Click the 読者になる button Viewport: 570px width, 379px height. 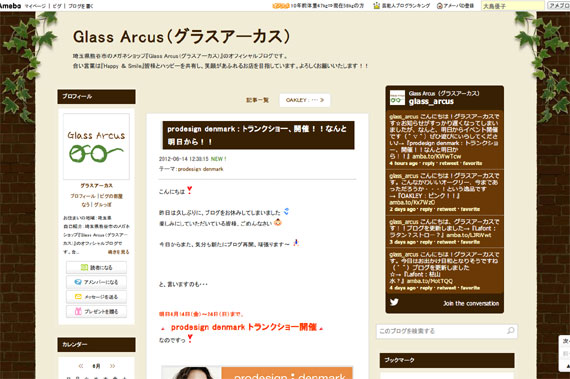point(96,267)
